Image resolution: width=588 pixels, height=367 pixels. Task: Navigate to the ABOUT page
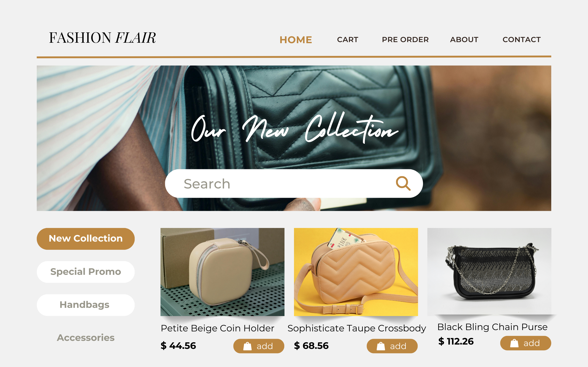pos(464,40)
